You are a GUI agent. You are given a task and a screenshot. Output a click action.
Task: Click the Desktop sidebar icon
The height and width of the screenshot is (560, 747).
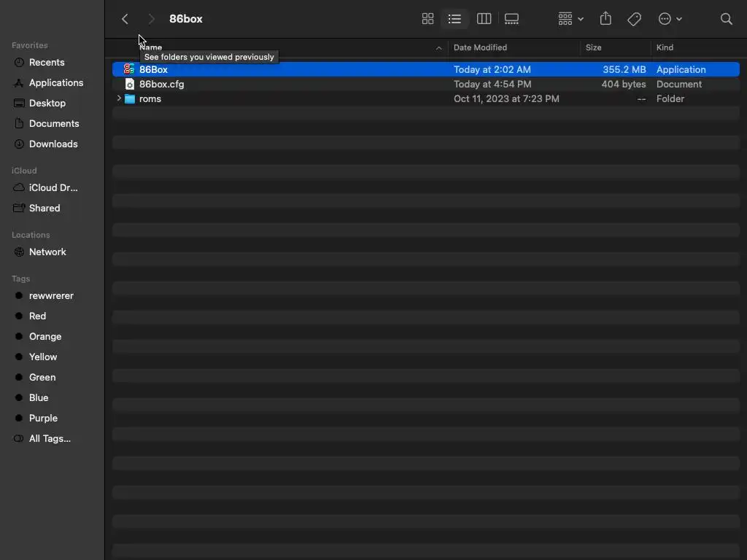tap(19, 104)
